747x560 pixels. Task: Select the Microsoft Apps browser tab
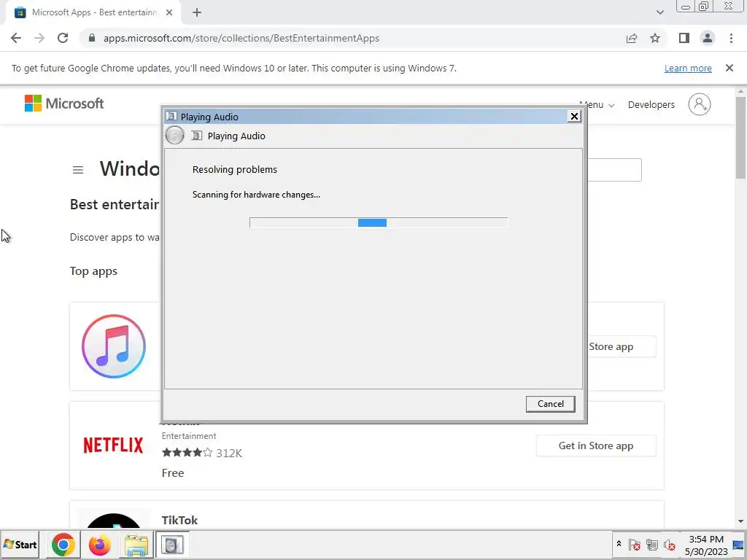click(x=94, y=13)
